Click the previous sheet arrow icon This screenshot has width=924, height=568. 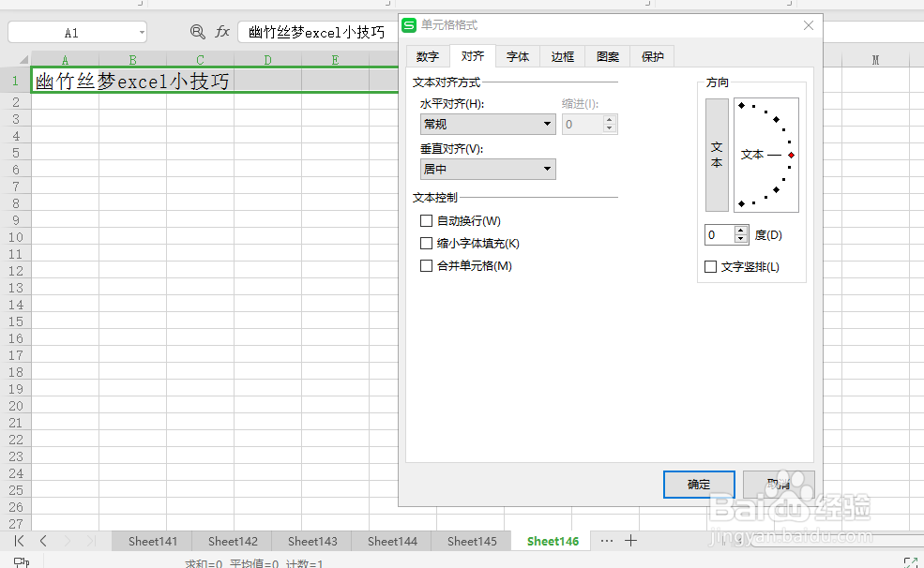pyautogui.click(x=43, y=541)
